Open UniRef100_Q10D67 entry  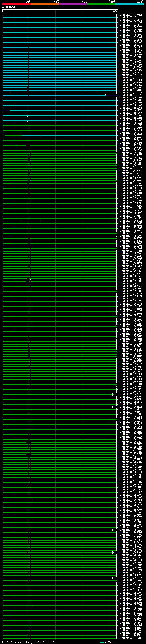click(x=131, y=223)
